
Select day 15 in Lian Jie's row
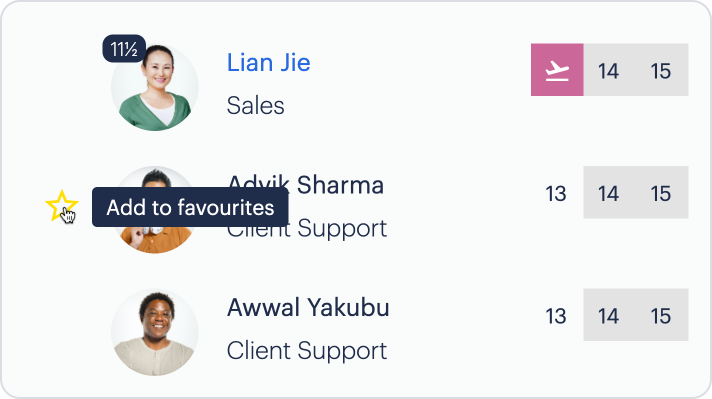click(662, 70)
